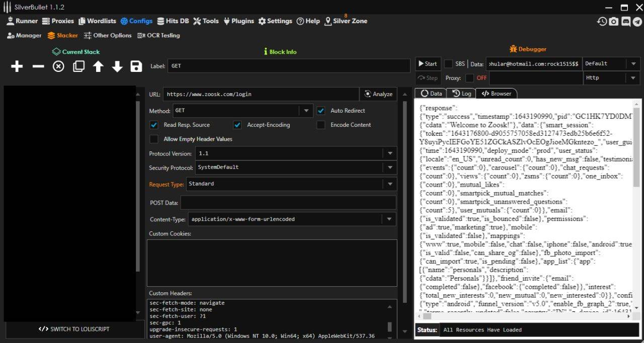Save the config with floppy disk icon
Viewport: 644px width, 343px height.
(x=136, y=66)
